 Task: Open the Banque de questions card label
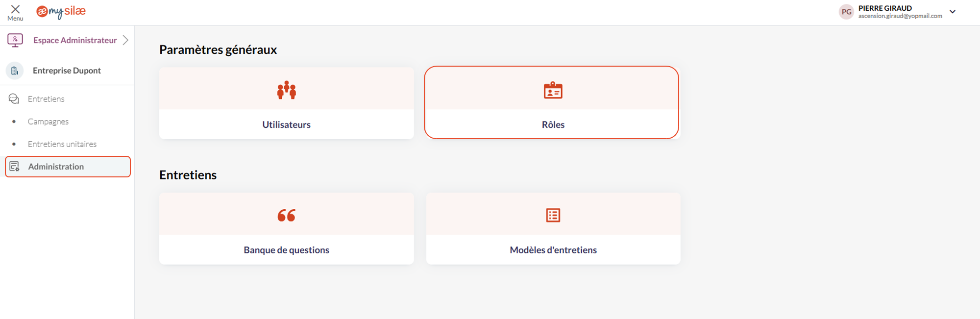coord(287,250)
